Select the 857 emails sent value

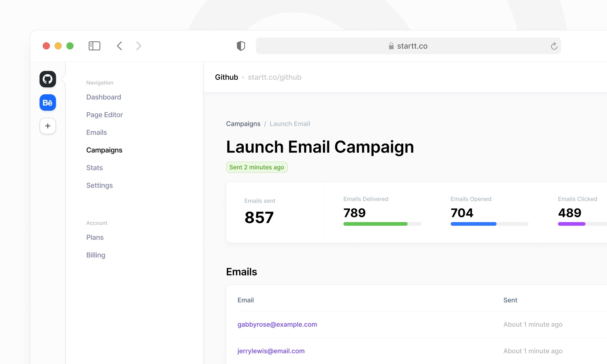click(x=259, y=217)
